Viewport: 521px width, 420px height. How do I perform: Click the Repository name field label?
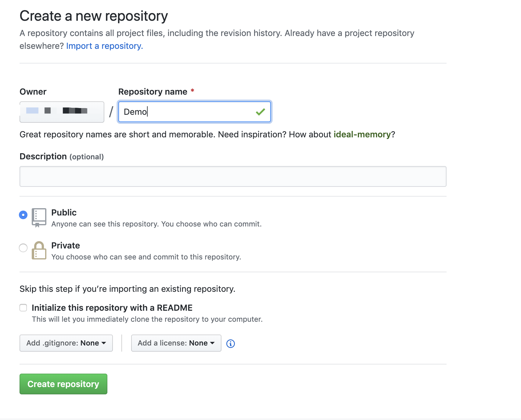pyautogui.click(x=153, y=92)
